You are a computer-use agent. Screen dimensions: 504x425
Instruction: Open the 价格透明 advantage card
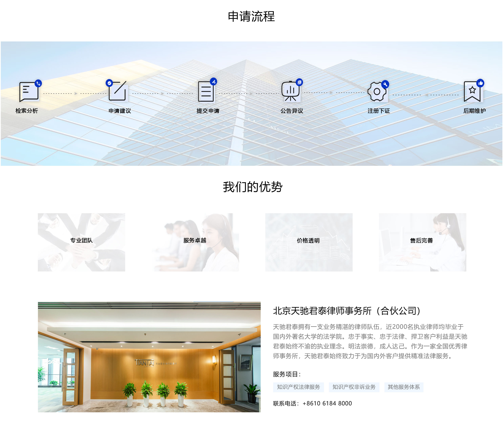click(x=309, y=243)
